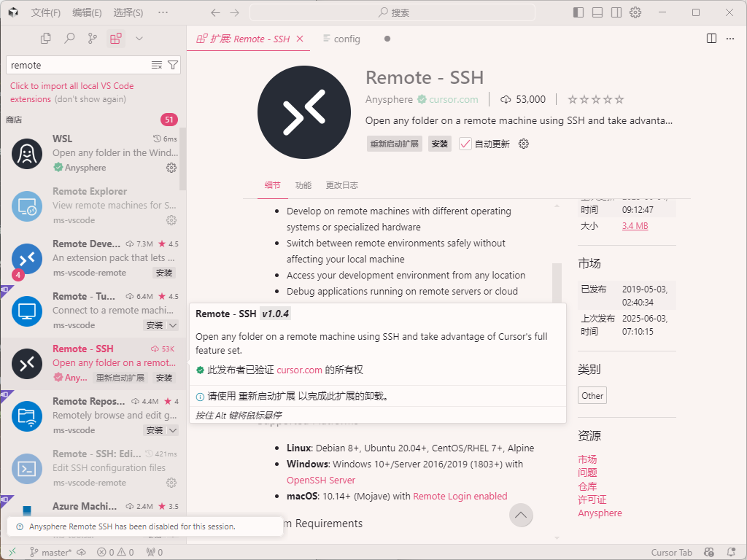Open the 仓库 repository resource link
This screenshot has width=747, height=560.
(x=587, y=486)
